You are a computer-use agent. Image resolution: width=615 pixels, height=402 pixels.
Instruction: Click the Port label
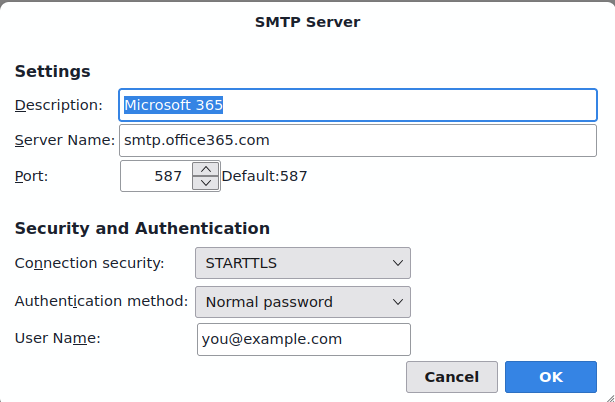tap(31, 176)
